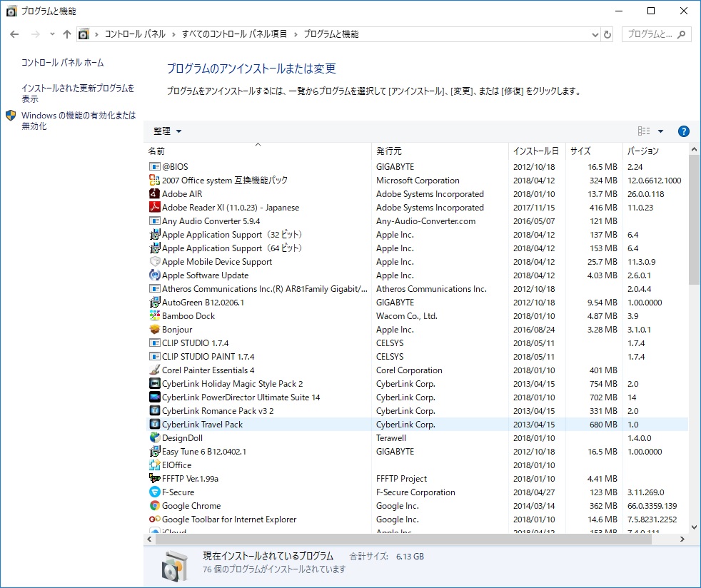
Task: Open コントロール パネル ホーム link
Action: tap(63, 63)
